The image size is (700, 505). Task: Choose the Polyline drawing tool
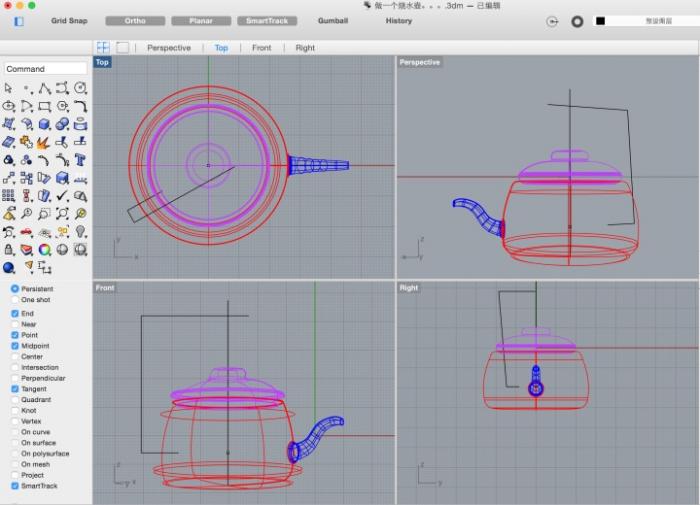point(45,88)
